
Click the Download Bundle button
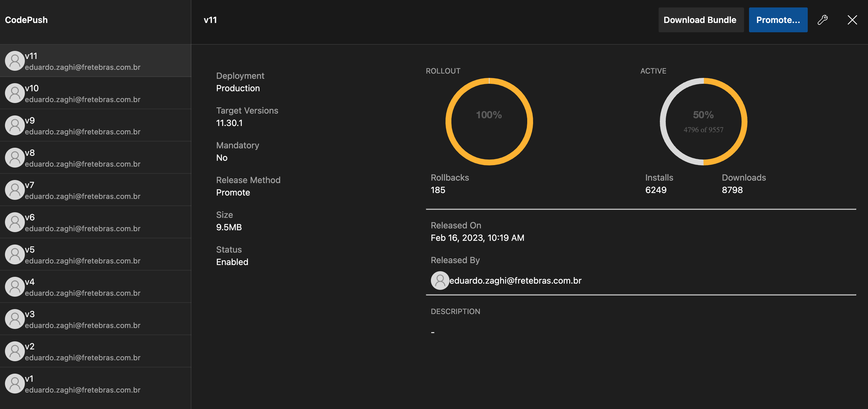point(701,20)
